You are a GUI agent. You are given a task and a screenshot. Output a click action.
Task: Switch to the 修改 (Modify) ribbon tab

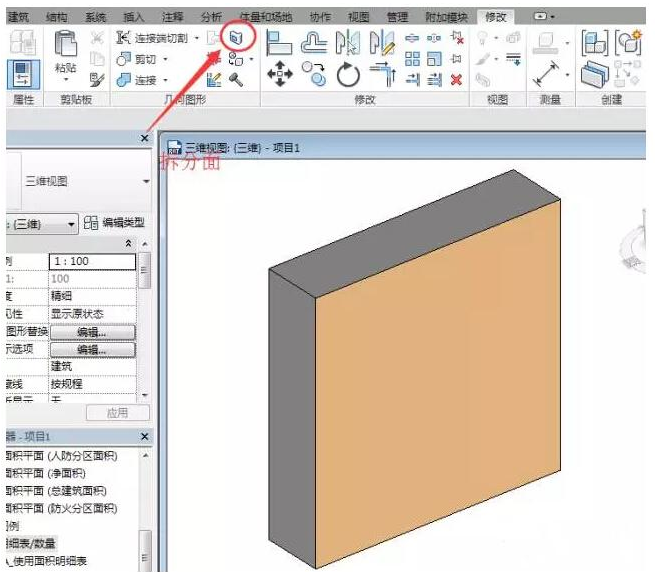coord(495,17)
